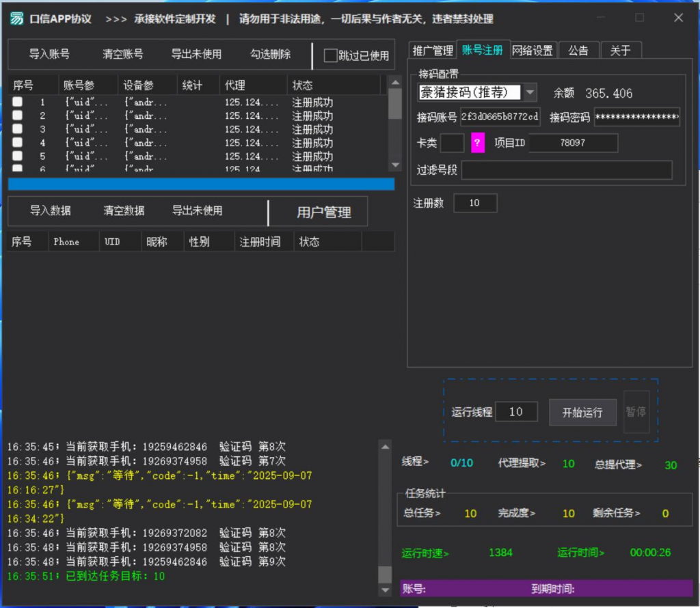Click the 运行线程 thread count field
The height and width of the screenshot is (608, 700).
(515, 412)
